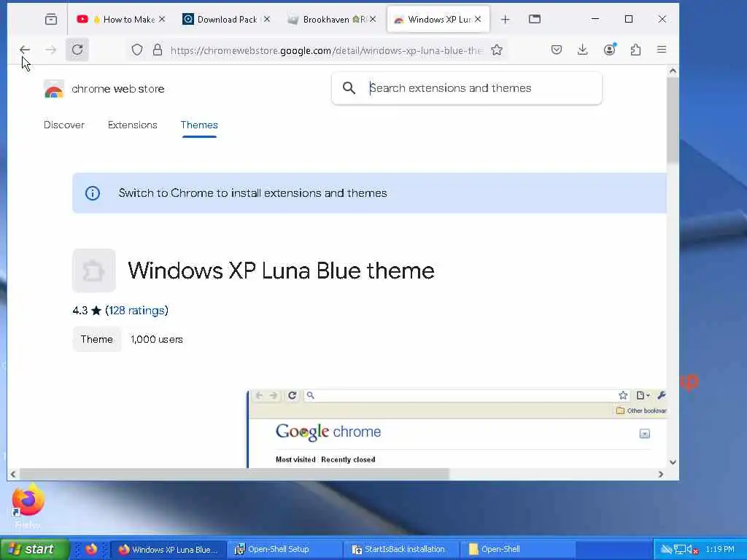Image resolution: width=747 pixels, height=560 pixels.
Task: Open the Firefox downloads panel
Action: (x=583, y=50)
